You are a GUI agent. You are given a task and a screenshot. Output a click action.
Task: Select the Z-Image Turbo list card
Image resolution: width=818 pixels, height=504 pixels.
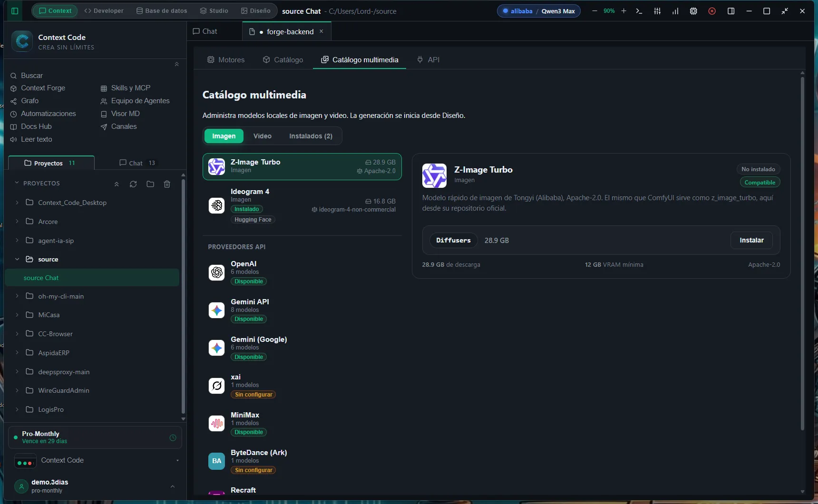point(302,166)
